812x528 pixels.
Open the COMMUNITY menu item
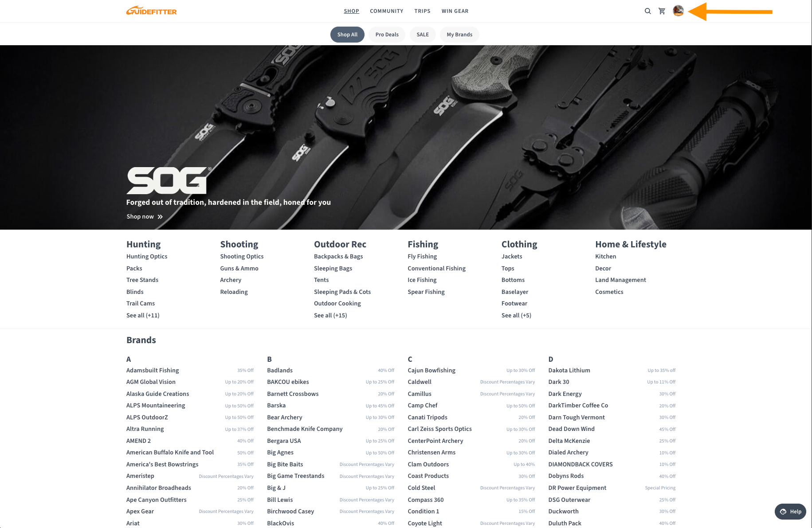pos(387,11)
